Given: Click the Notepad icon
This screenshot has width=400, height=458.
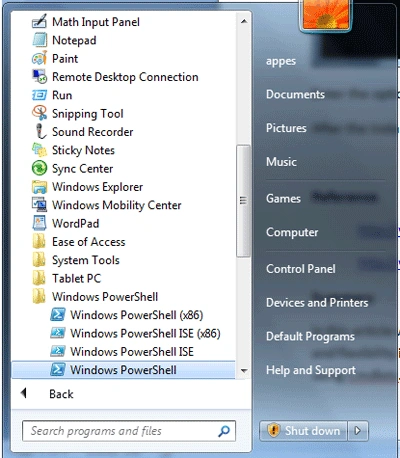Looking at the screenshot, I should pos(39,40).
